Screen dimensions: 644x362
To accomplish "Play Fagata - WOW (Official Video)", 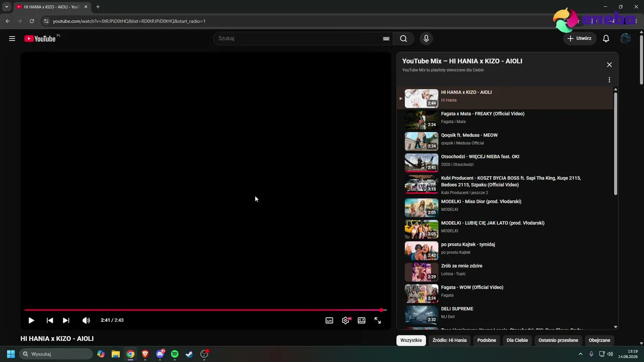I will click(506, 294).
